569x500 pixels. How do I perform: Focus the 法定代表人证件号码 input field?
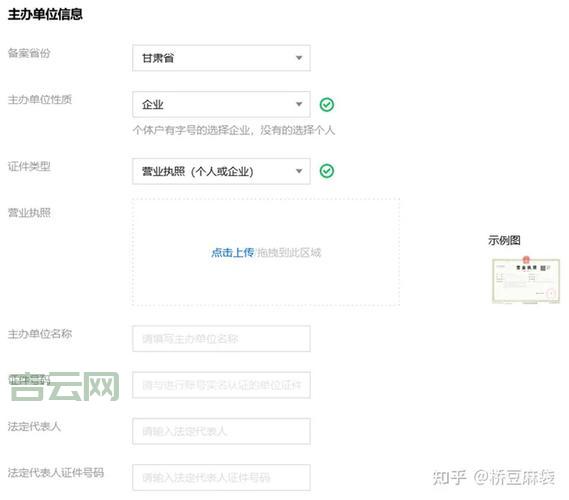(221, 478)
